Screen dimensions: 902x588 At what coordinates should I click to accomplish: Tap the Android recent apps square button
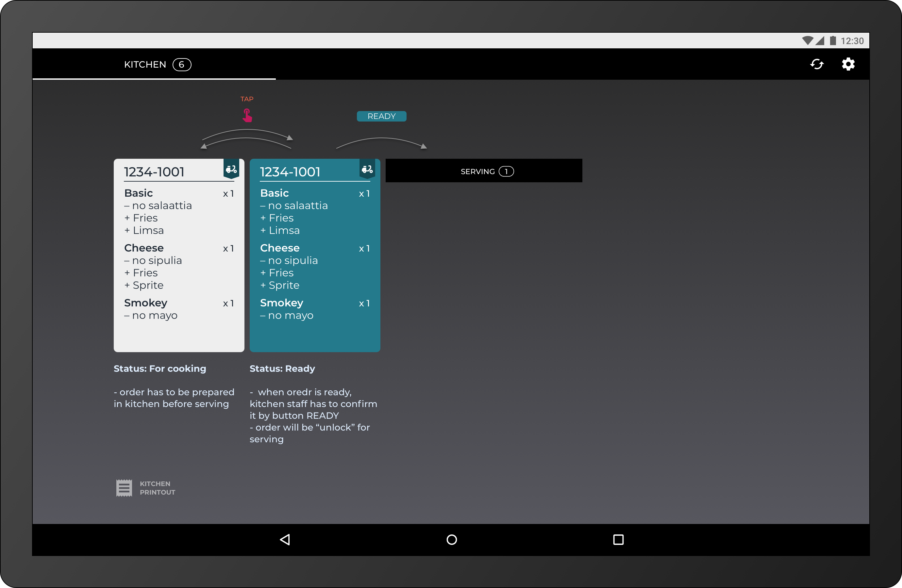[x=618, y=540]
